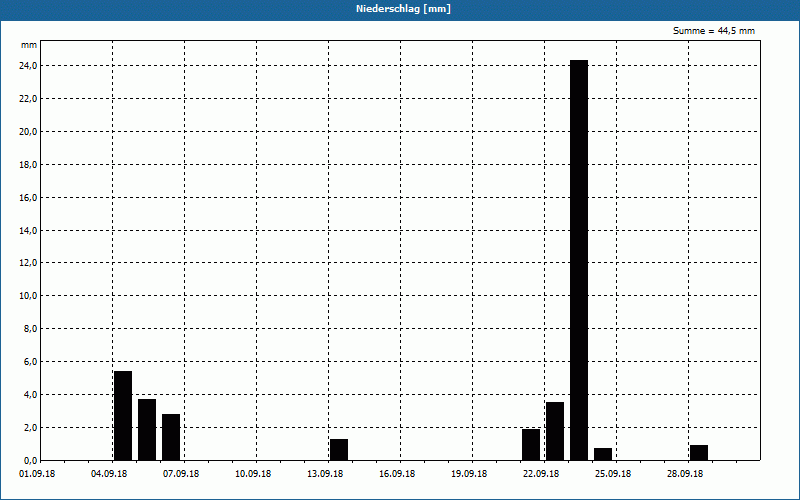Click the 2,0 y-axis value
This screenshot has height=500, width=800.
click(30, 428)
